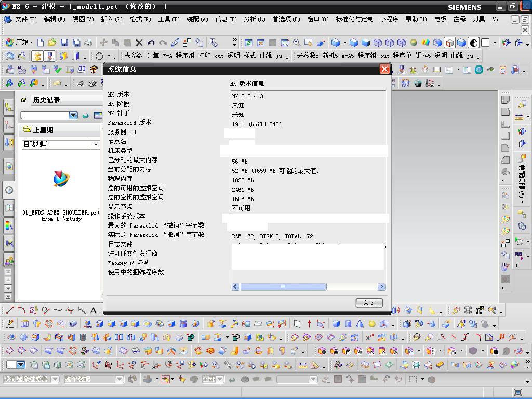532x399 pixels.
Task: Select the Line sketch tool icon
Action: pyautogui.click(x=10, y=310)
